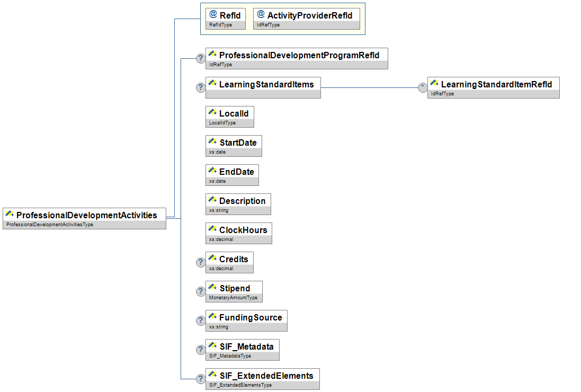Click the question mark beside SIF_ExtendedElements

(x=201, y=379)
